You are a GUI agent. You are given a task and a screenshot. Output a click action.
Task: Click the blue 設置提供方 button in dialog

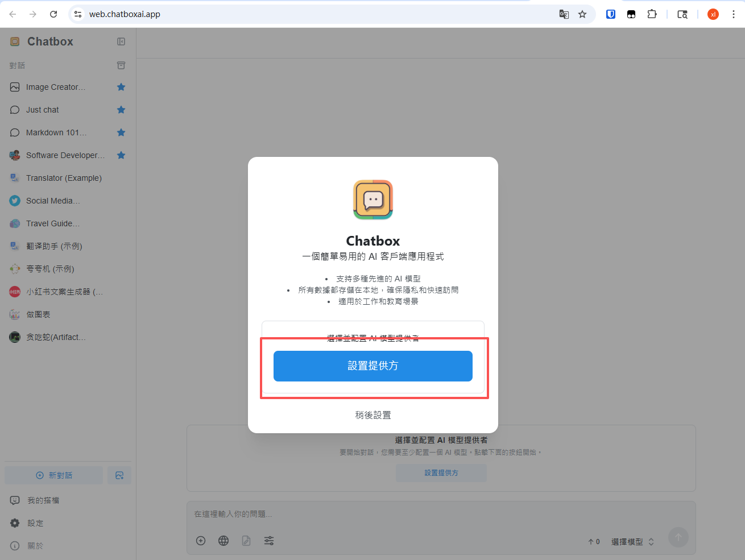373,366
